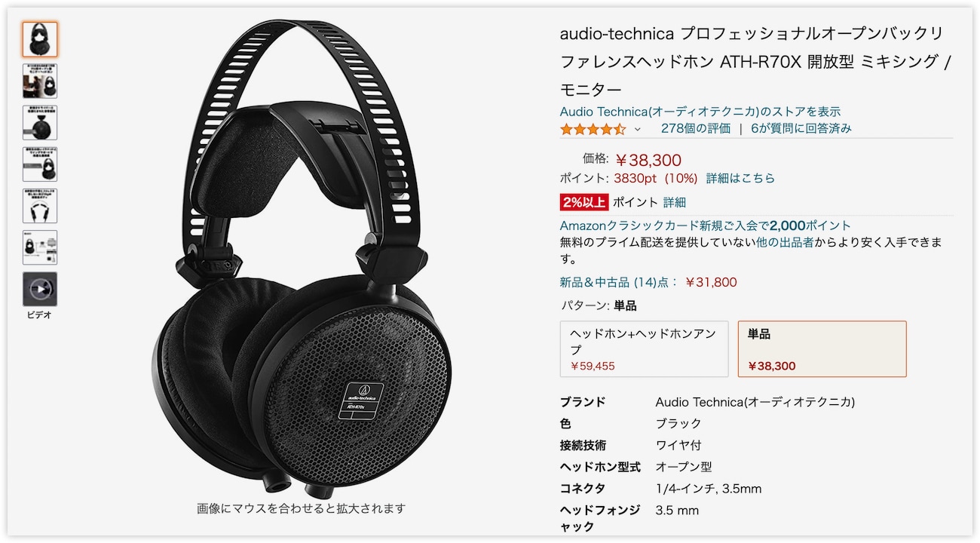Select the sixth accessories thumbnail

tap(40, 247)
